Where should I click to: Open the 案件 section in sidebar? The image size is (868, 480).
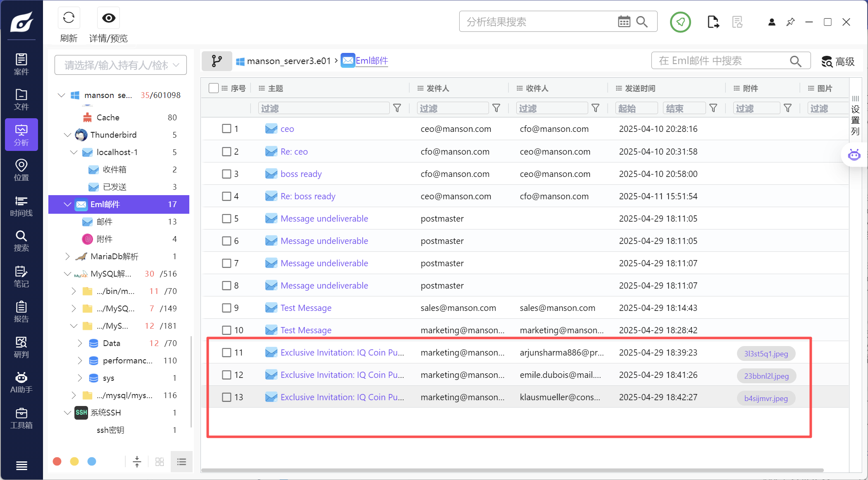21,64
